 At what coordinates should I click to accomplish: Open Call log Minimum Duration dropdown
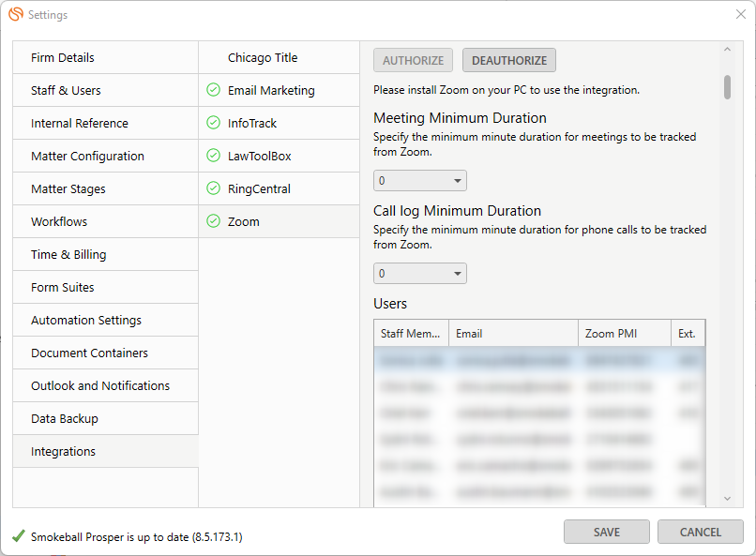(420, 273)
